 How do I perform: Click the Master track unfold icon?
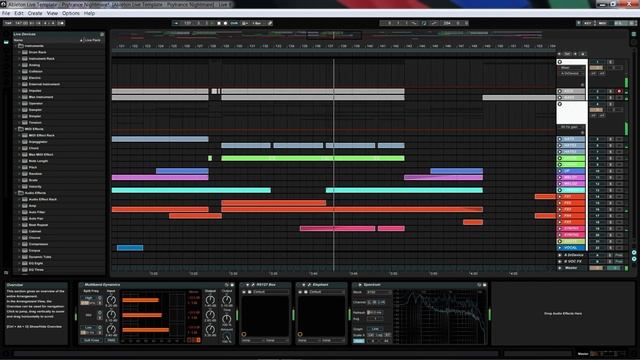coord(560,268)
